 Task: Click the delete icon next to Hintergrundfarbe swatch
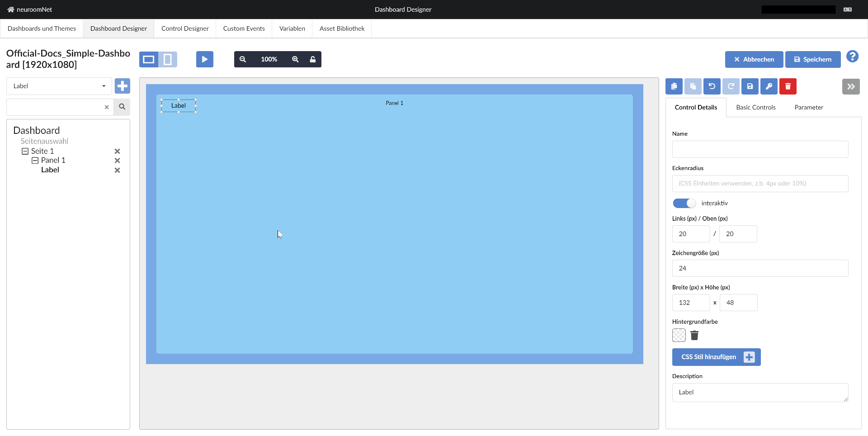(695, 335)
